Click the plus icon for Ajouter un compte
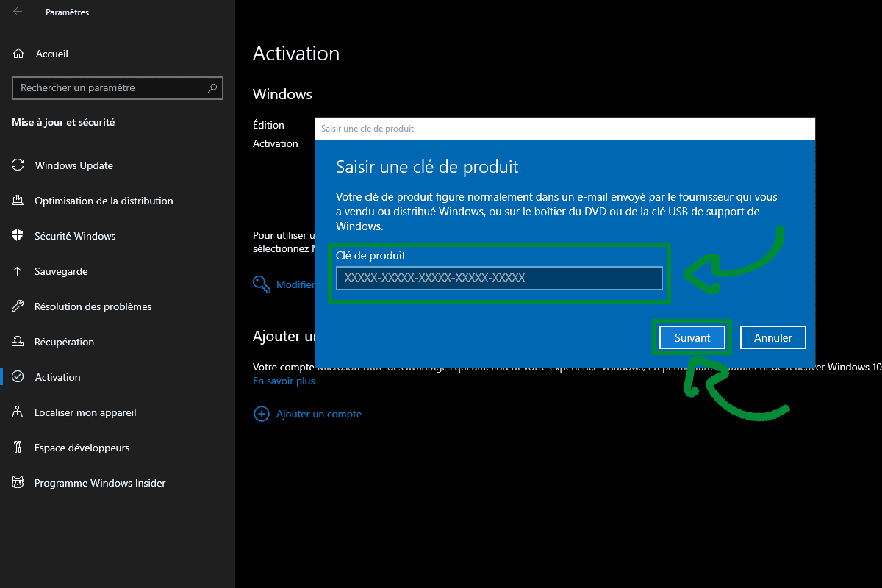Screen dimensions: 882x588 (261, 414)
